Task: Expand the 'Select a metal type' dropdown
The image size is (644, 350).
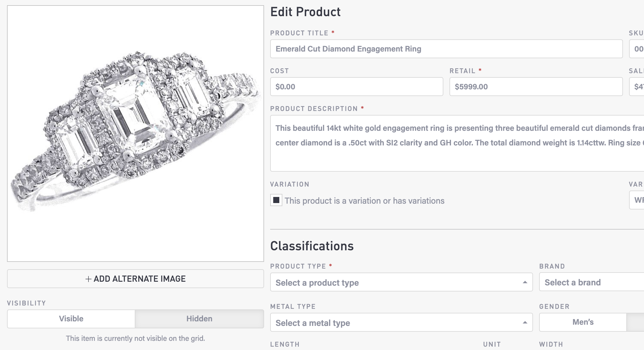Action: coord(396,323)
